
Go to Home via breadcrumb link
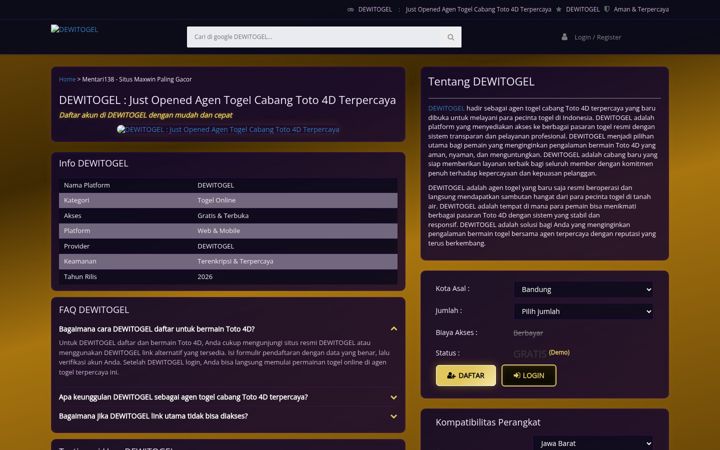point(67,79)
